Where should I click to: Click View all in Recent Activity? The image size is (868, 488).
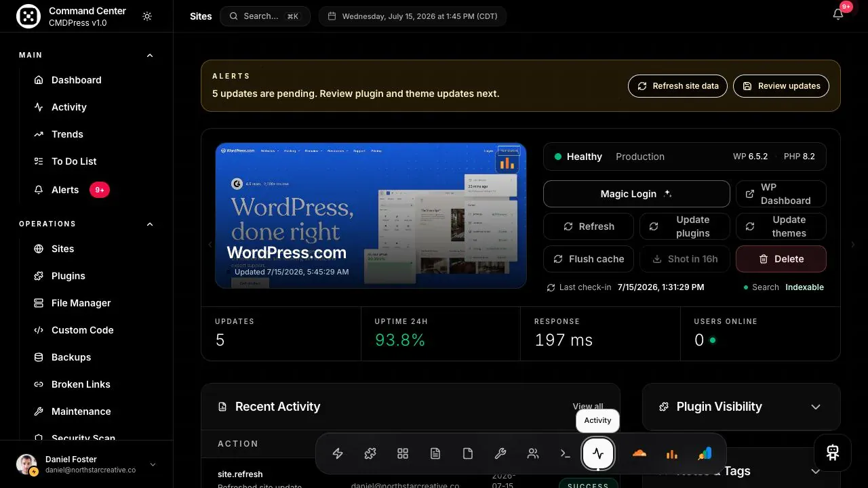pyautogui.click(x=588, y=407)
